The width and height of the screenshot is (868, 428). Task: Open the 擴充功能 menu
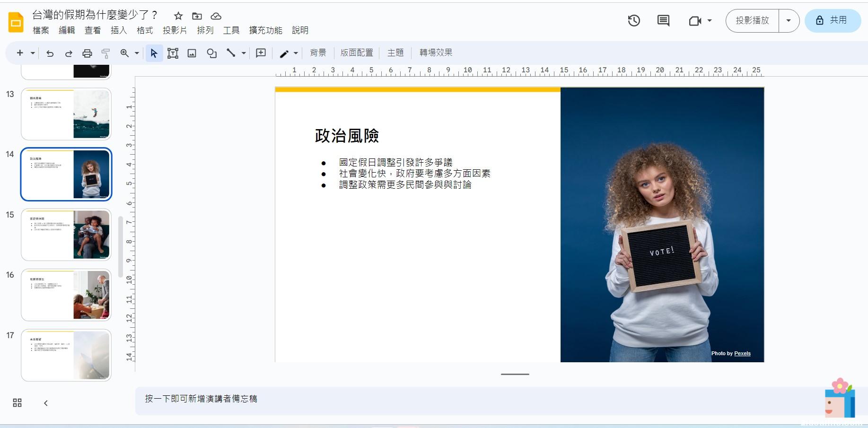265,31
